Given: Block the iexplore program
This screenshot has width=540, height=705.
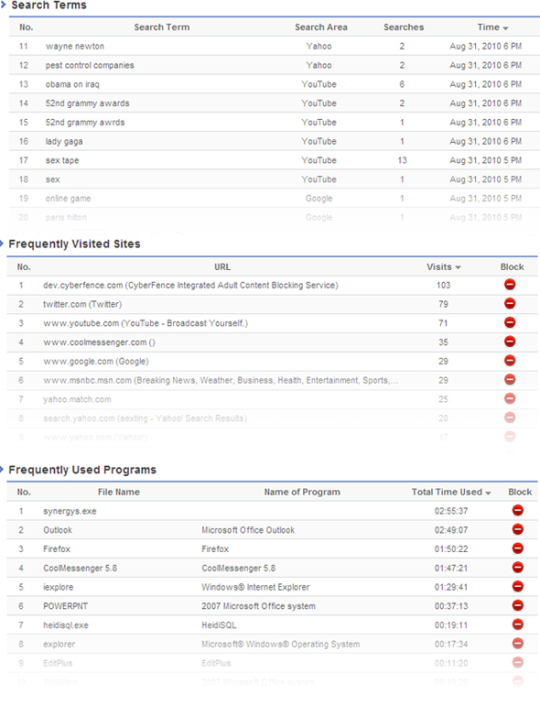Looking at the screenshot, I should point(518,586).
